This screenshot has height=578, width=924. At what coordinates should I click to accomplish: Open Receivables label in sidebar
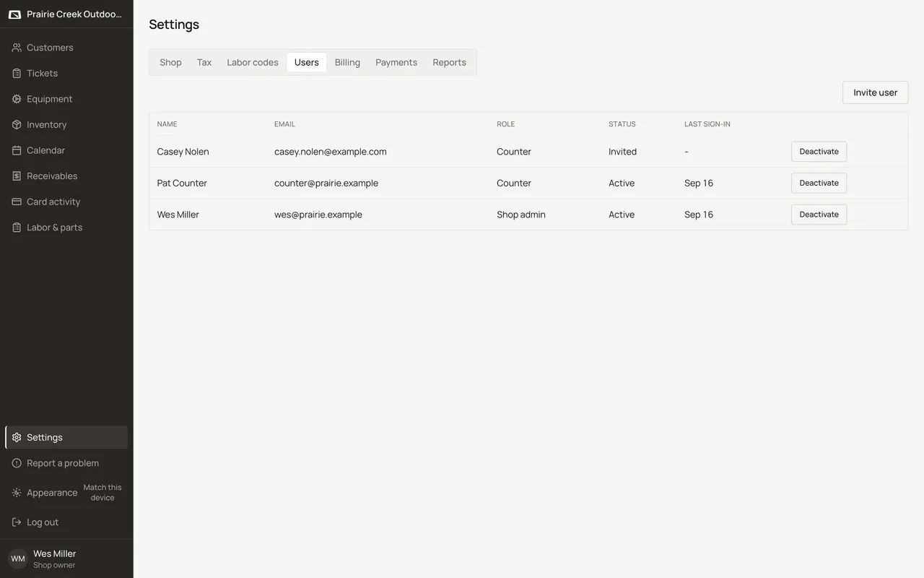tap(52, 176)
